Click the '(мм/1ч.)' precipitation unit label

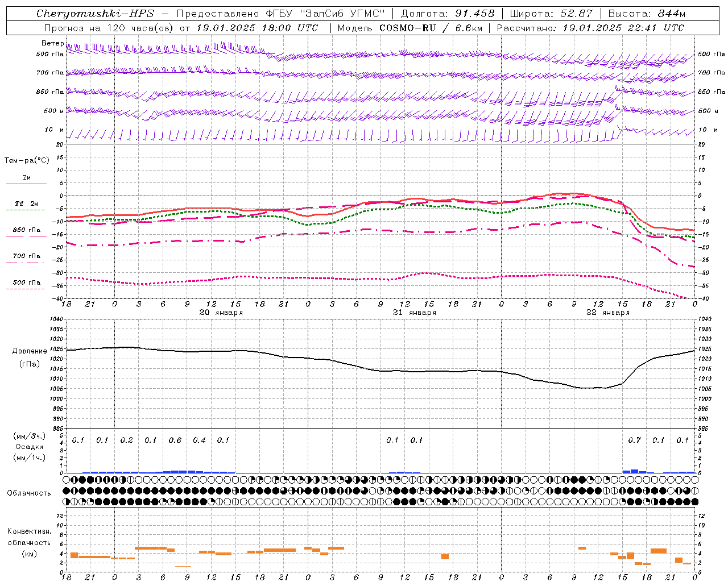coord(29,458)
